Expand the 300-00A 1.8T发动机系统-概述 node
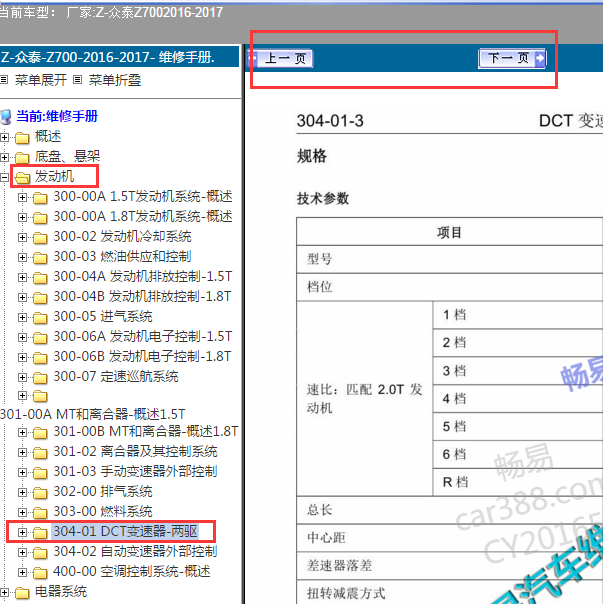Image resolution: width=603 pixels, height=604 pixels. pyautogui.click(x=22, y=217)
